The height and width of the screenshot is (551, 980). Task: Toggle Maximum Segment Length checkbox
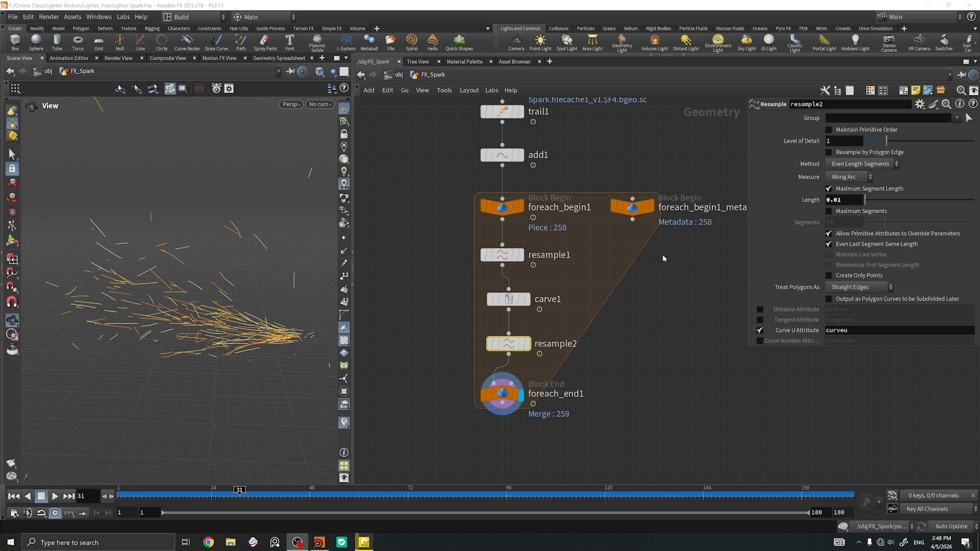[829, 189]
